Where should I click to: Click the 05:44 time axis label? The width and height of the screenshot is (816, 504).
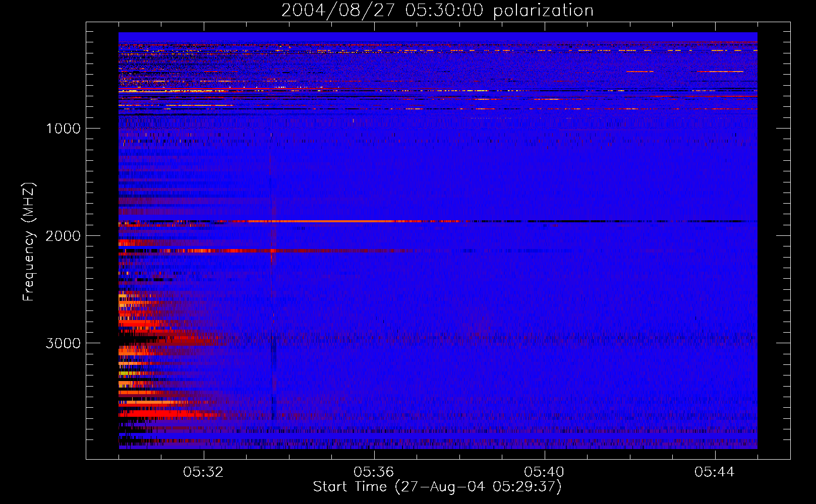tap(715, 472)
